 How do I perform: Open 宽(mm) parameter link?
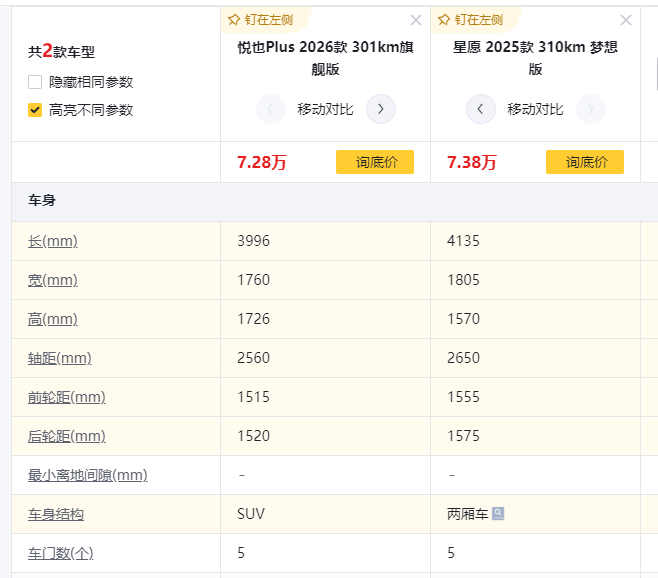point(53,280)
